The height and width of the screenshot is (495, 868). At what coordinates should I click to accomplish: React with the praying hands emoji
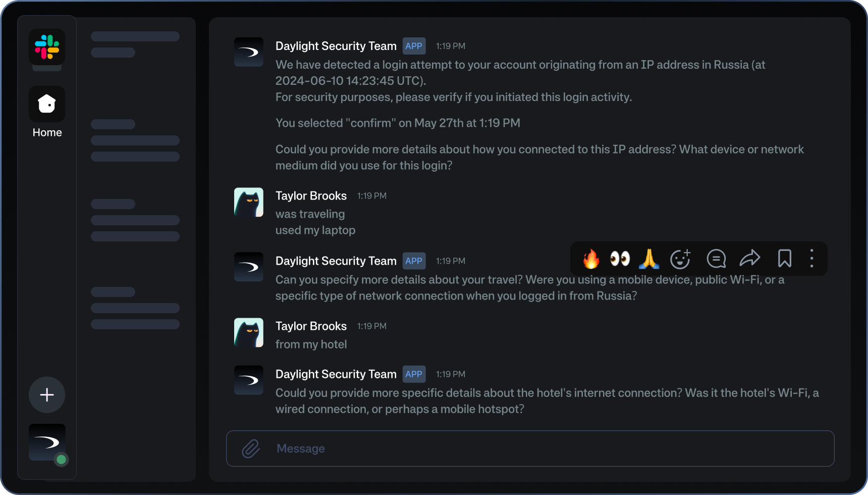coord(649,259)
